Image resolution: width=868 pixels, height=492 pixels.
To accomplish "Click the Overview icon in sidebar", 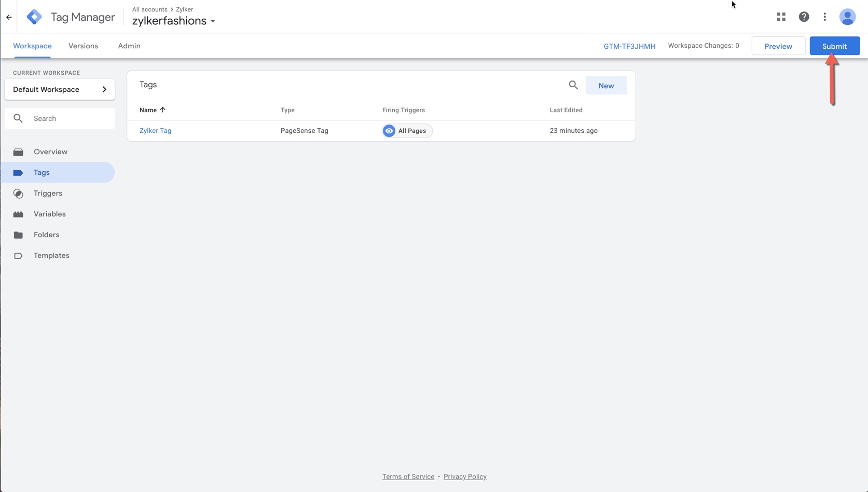I will tap(18, 152).
